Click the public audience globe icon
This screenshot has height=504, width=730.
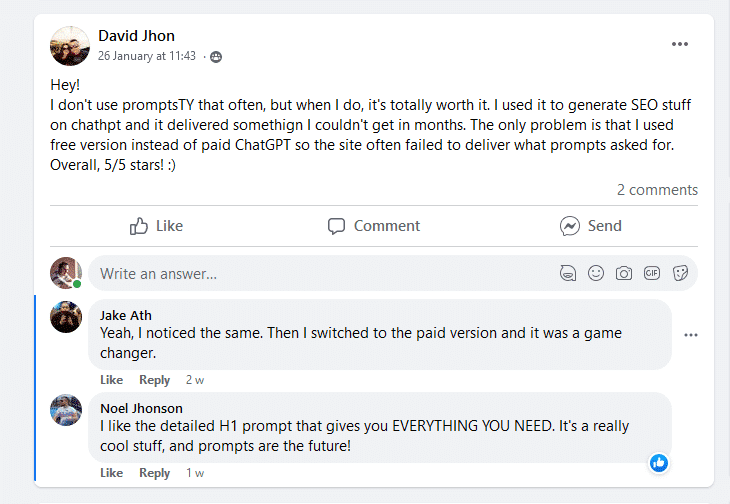(216, 57)
